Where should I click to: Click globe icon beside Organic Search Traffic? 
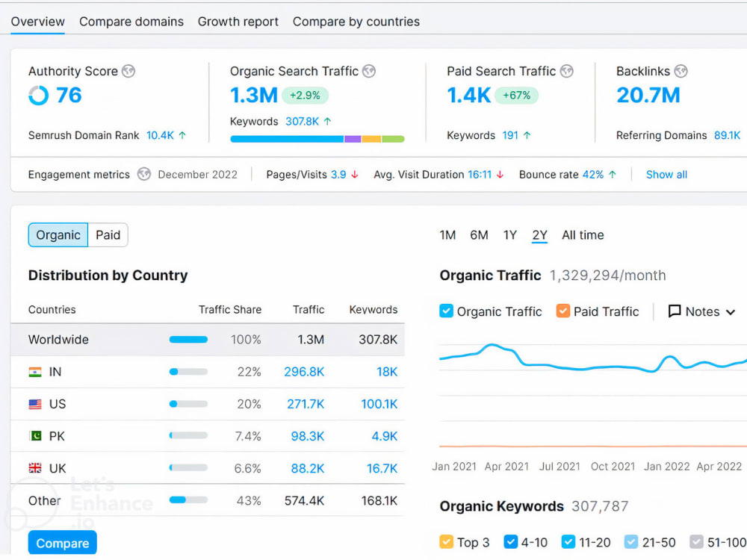[x=369, y=72]
